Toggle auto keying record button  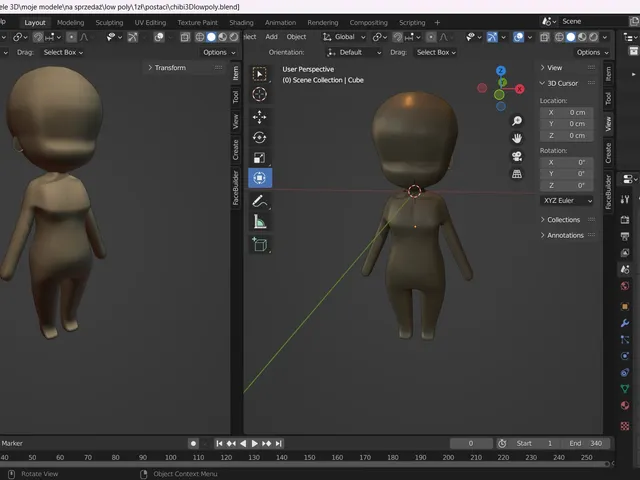point(193,443)
